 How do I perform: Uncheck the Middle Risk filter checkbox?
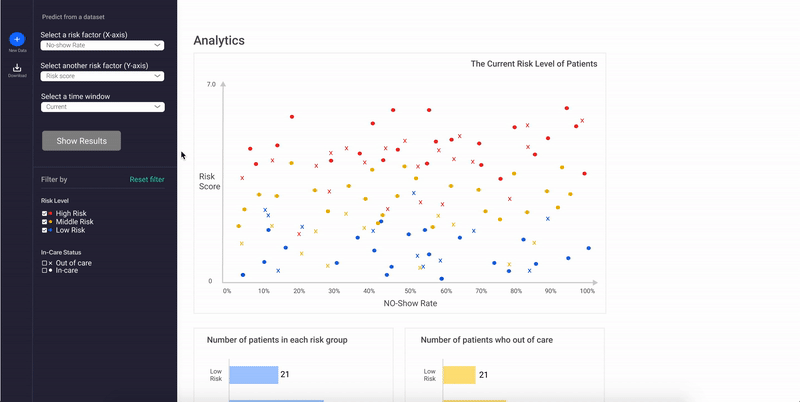(44, 222)
